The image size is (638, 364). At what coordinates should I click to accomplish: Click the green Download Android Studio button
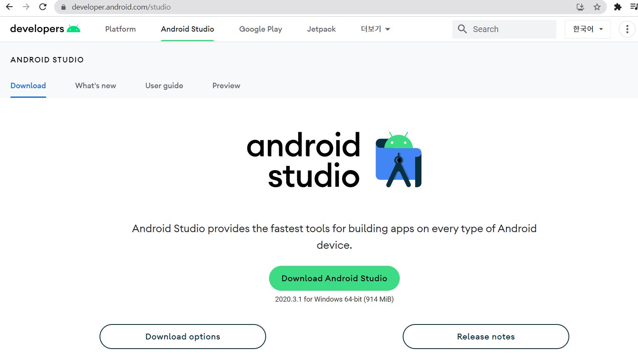pyautogui.click(x=334, y=278)
